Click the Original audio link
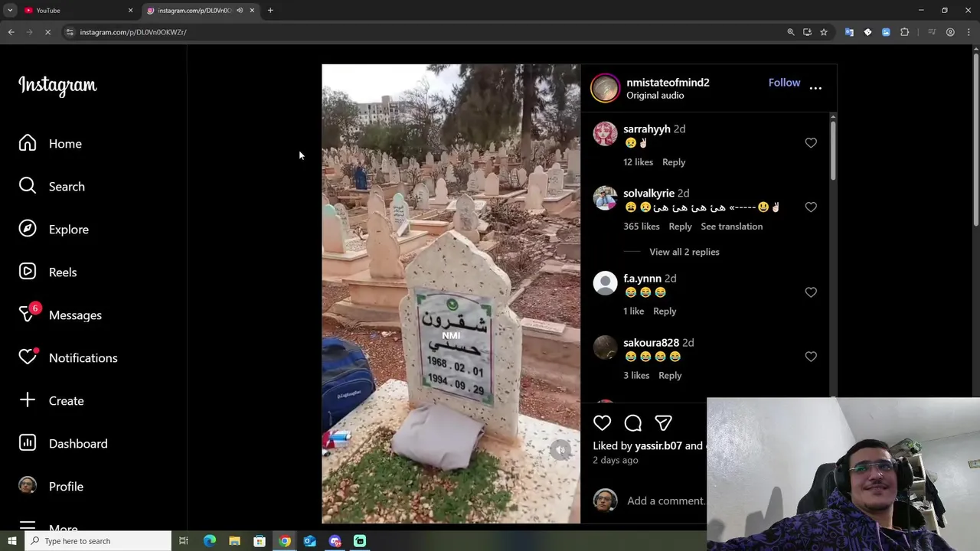 tap(655, 96)
